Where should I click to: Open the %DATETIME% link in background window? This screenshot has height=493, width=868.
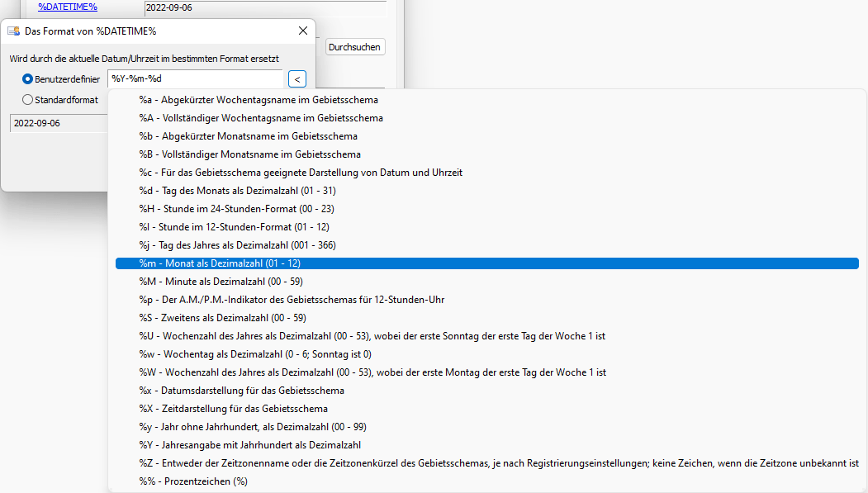[68, 7]
